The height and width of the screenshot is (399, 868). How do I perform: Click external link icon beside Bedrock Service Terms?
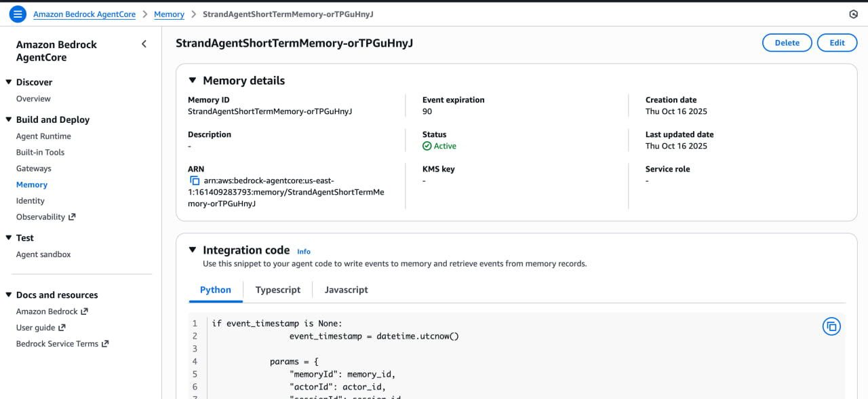[105, 344]
